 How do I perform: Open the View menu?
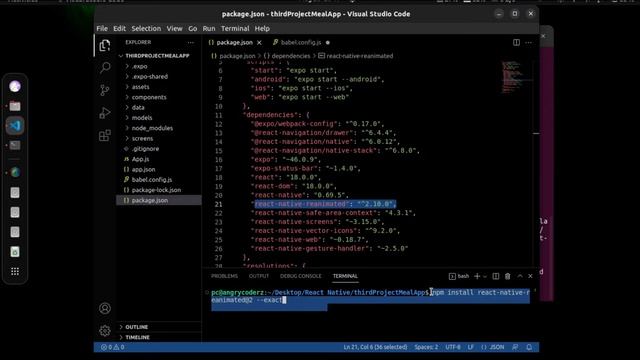point(174,29)
